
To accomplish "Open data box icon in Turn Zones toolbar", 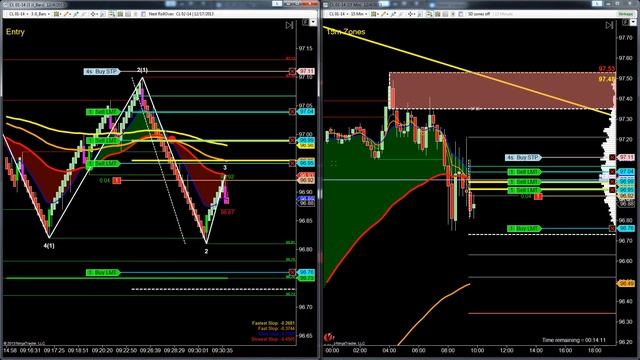I will pyautogui.click(x=437, y=14).
